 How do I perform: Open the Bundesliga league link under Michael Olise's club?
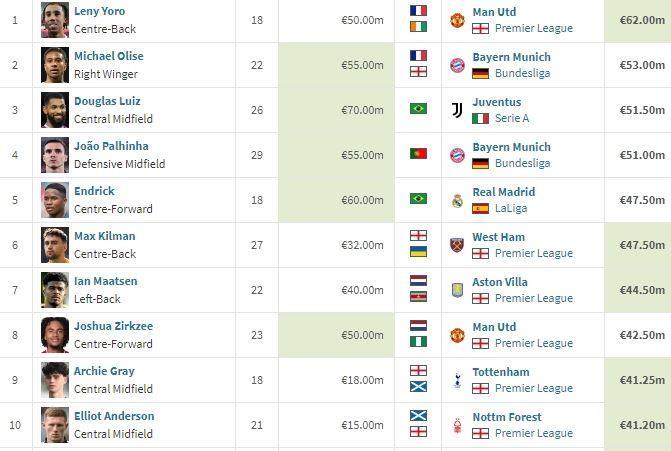[523, 73]
